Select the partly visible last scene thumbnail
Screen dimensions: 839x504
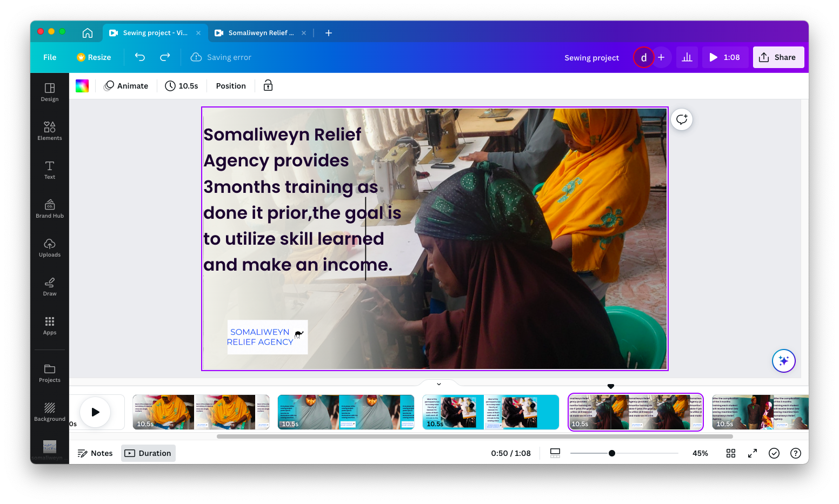point(761,412)
